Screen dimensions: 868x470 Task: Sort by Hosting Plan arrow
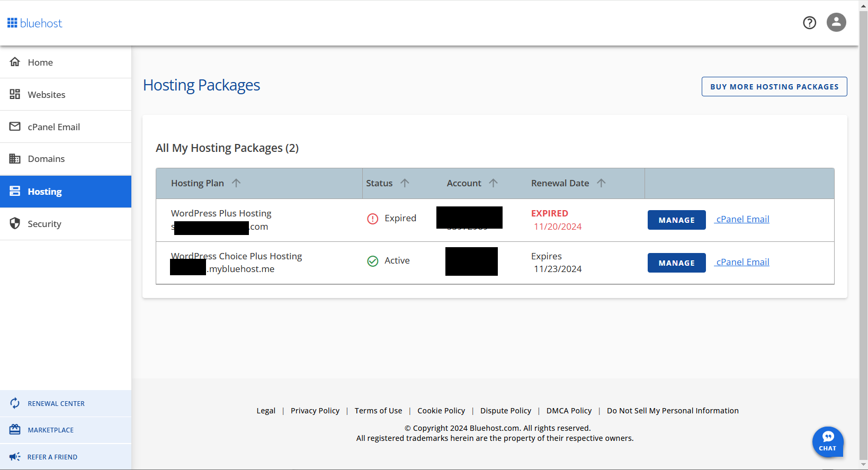(x=236, y=183)
